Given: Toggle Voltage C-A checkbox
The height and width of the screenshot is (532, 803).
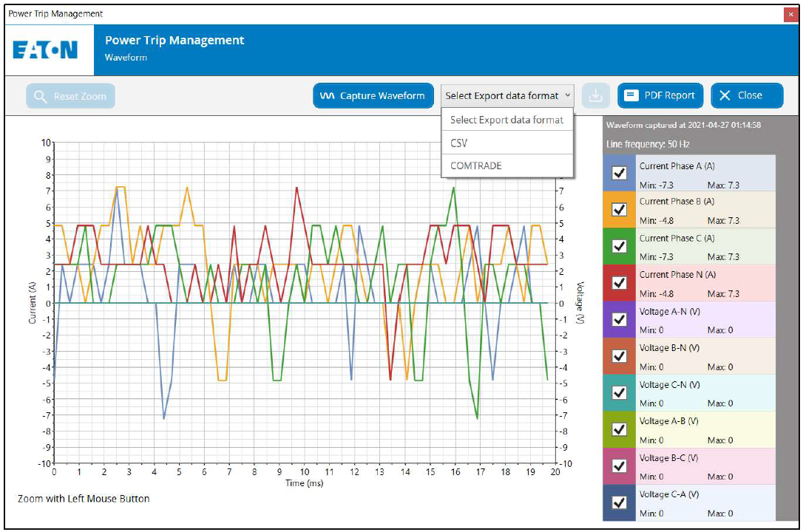Looking at the screenshot, I should coord(620,502).
